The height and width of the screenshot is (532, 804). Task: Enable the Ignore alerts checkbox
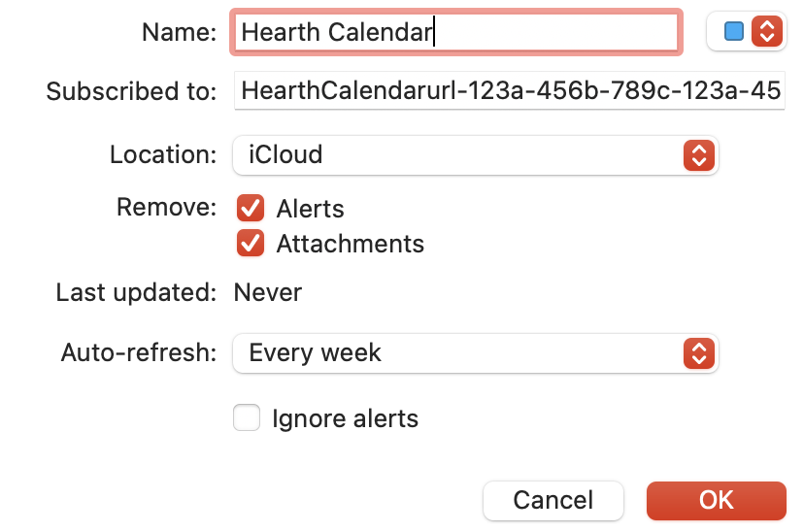click(x=247, y=418)
